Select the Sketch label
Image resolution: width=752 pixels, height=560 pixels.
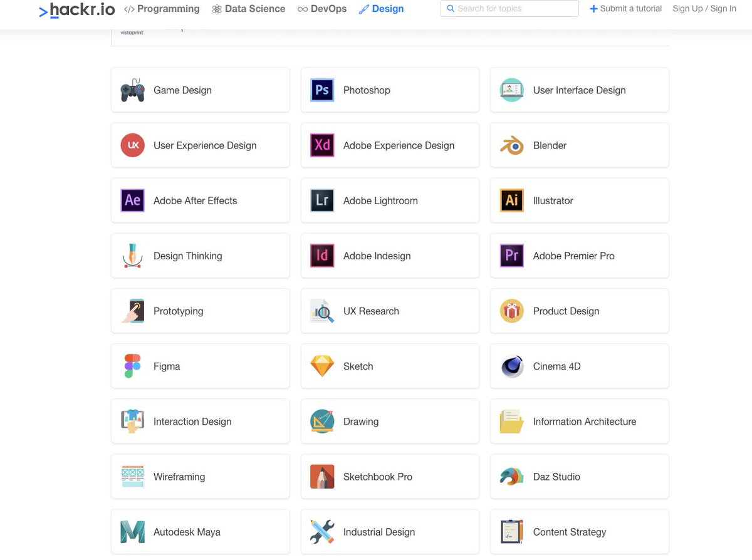(x=358, y=366)
